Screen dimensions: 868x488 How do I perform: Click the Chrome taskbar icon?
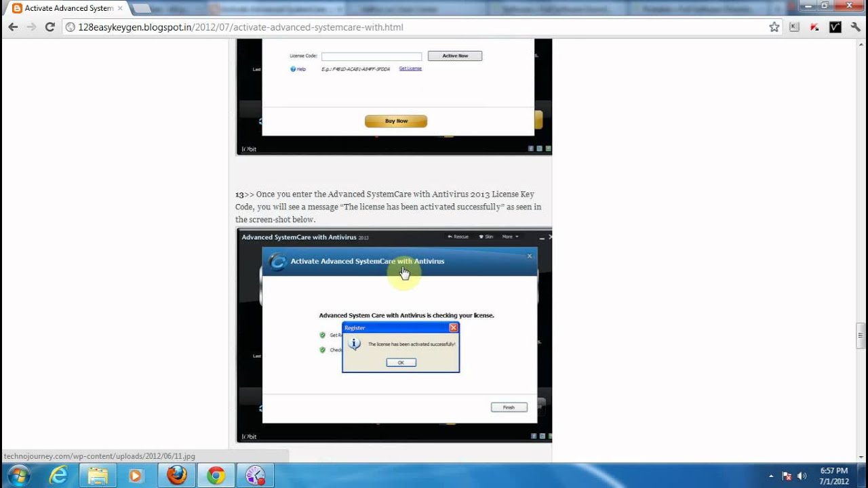(216, 475)
